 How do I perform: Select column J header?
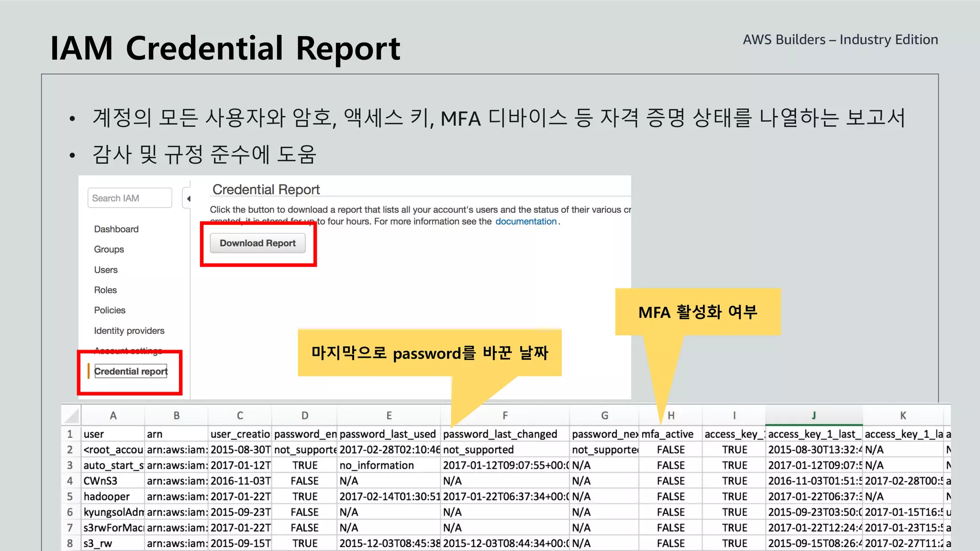(x=814, y=416)
